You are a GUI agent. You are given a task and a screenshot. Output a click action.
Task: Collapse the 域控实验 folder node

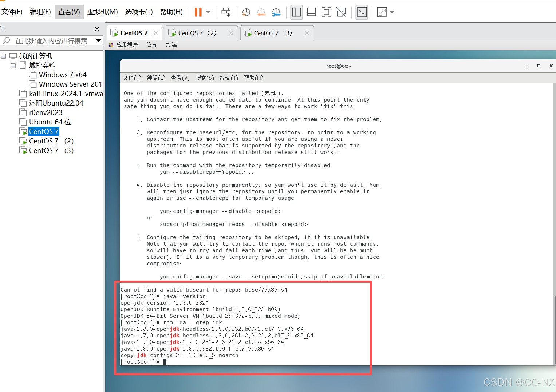click(13, 66)
